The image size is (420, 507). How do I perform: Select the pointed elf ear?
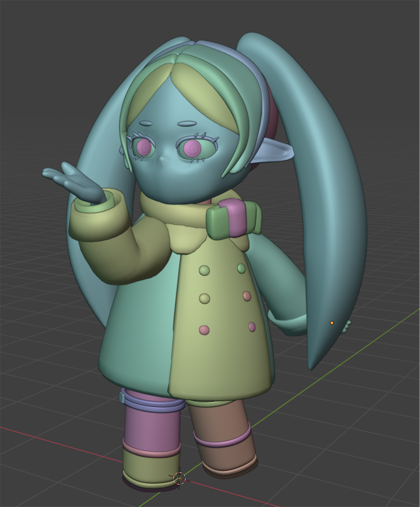[x=274, y=150]
